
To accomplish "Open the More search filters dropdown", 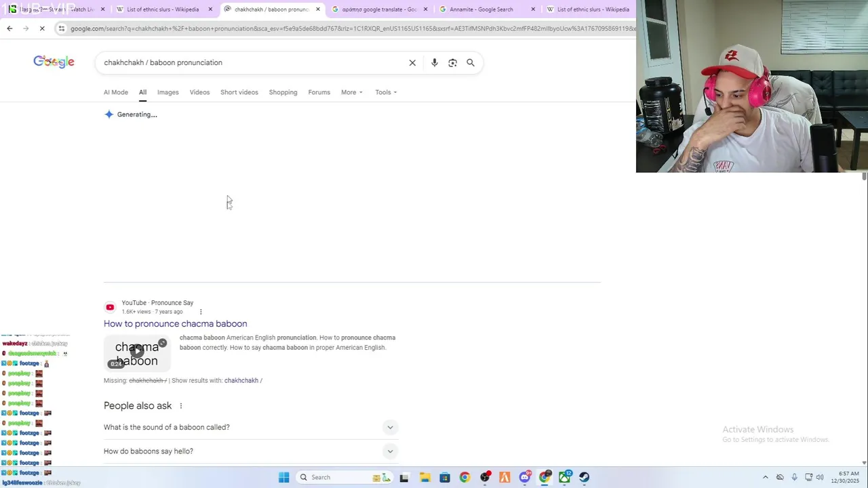I will click(352, 92).
